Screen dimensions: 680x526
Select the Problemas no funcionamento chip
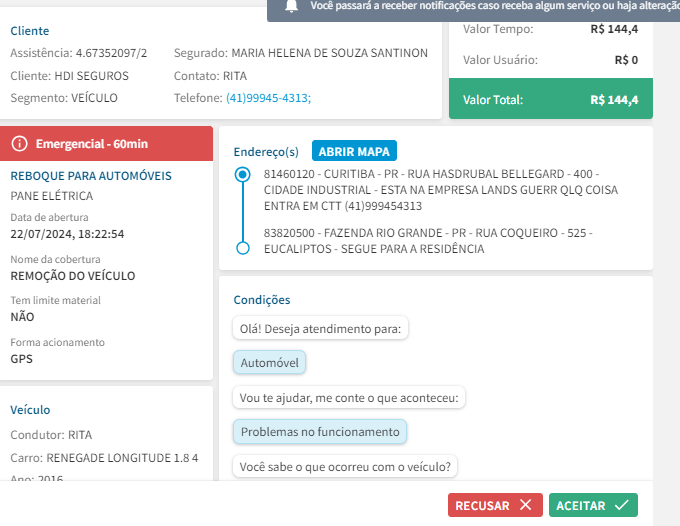(320, 432)
